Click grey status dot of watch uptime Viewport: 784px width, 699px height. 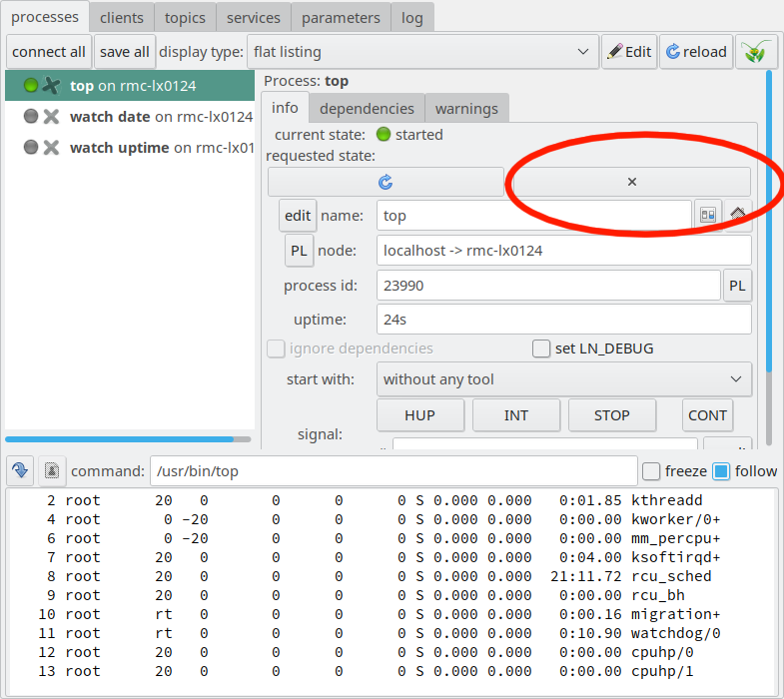point(31,148)
